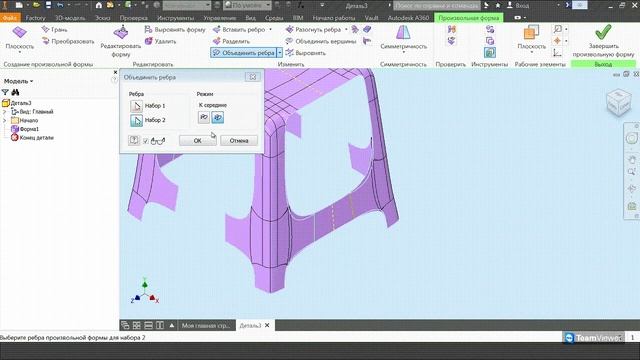Click OK in Объединить ребра dialog
640x360 pixels.
click(198, 140)
